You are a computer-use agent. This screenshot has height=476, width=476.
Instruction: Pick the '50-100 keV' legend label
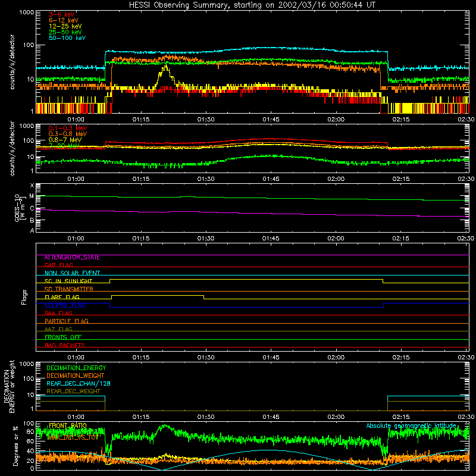[67, 38]
